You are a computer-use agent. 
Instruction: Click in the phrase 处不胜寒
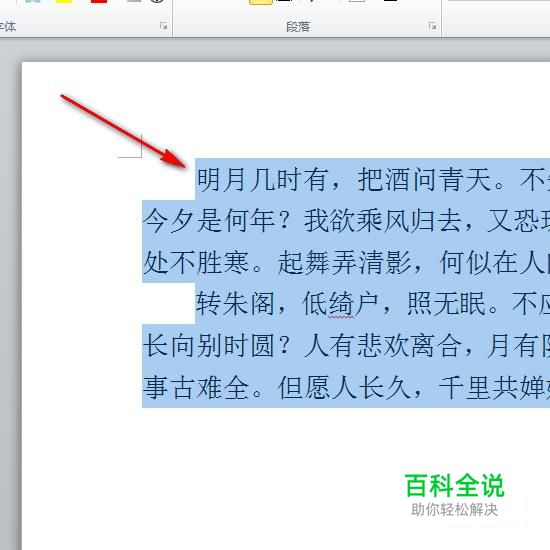[x=196, y=262]
